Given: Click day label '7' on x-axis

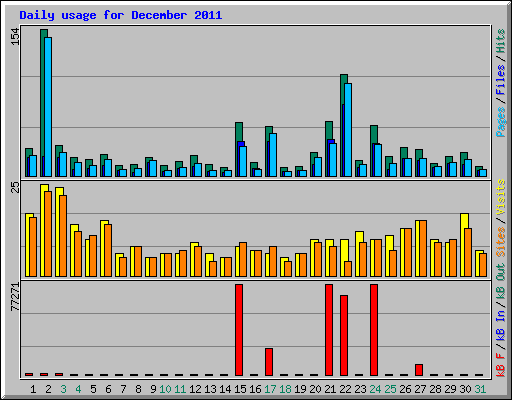Looking at the screenshot, I should tap(123, 389).
